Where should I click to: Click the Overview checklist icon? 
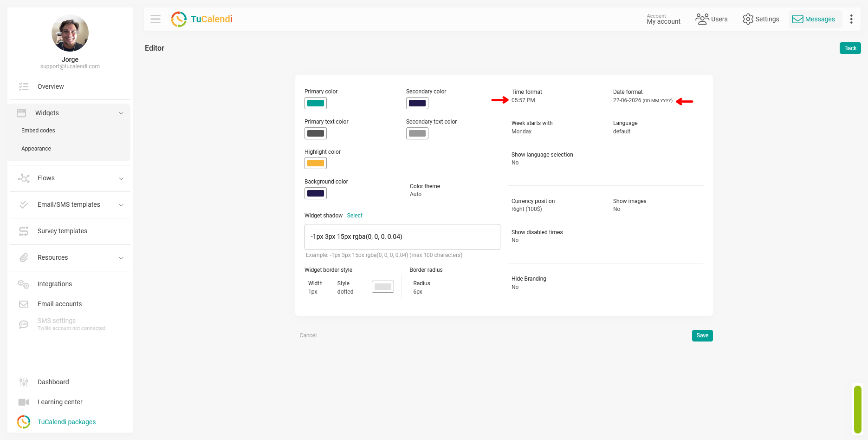click(24, 86)
